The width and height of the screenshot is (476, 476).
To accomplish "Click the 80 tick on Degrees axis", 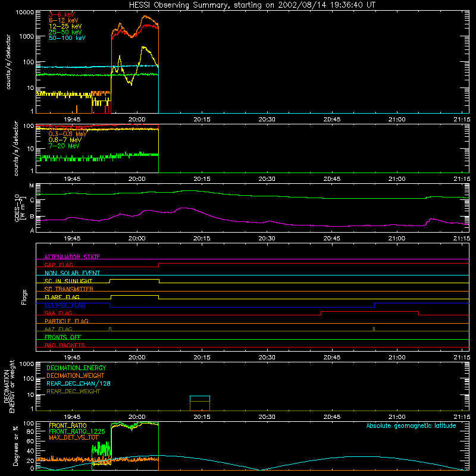I will (x=31, y=431).
